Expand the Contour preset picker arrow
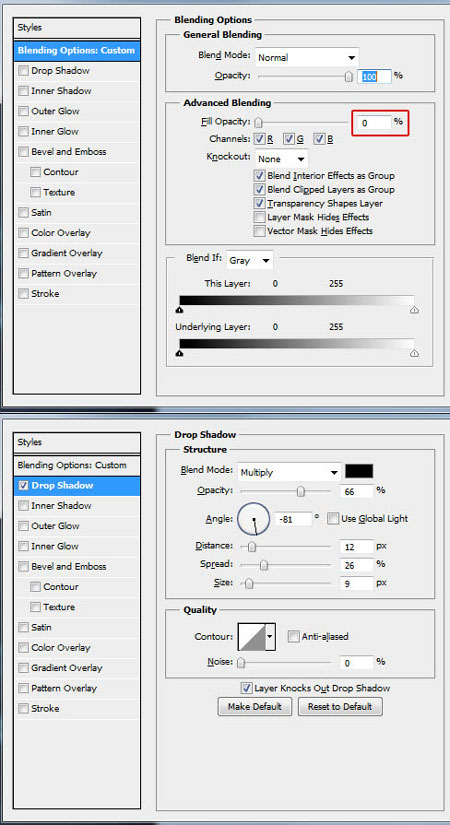The width and height of the screenshot is (450, 825). [270, 637]
